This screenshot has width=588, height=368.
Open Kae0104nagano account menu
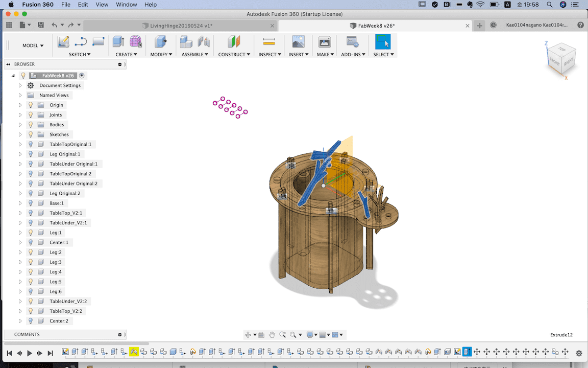[536, 25]
